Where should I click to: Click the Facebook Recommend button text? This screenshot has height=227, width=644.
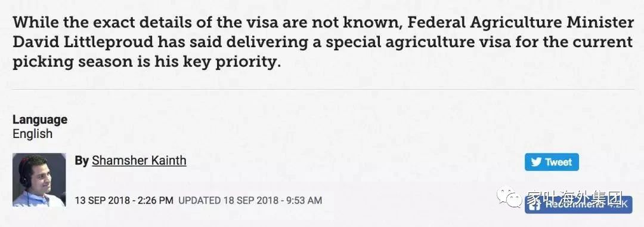pos(574,205)
